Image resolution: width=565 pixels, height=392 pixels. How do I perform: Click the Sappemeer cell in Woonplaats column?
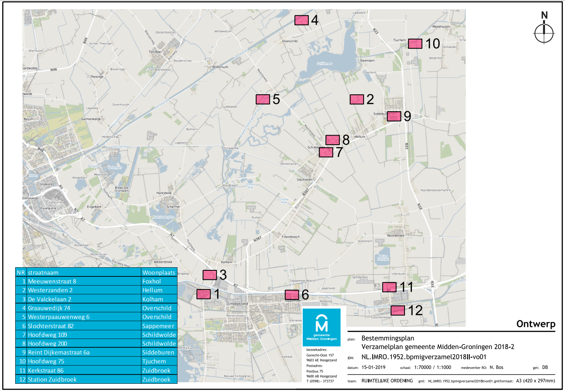(x=159, y=326)
